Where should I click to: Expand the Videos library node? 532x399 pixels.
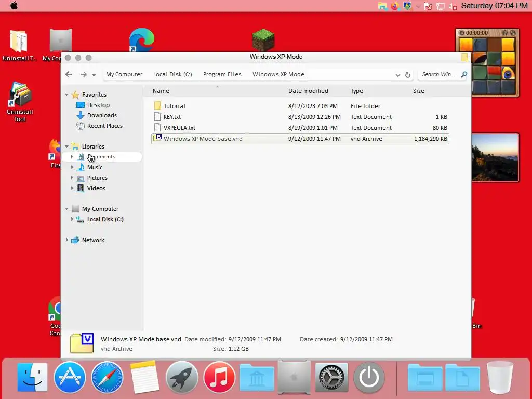[x=72, y=188]
